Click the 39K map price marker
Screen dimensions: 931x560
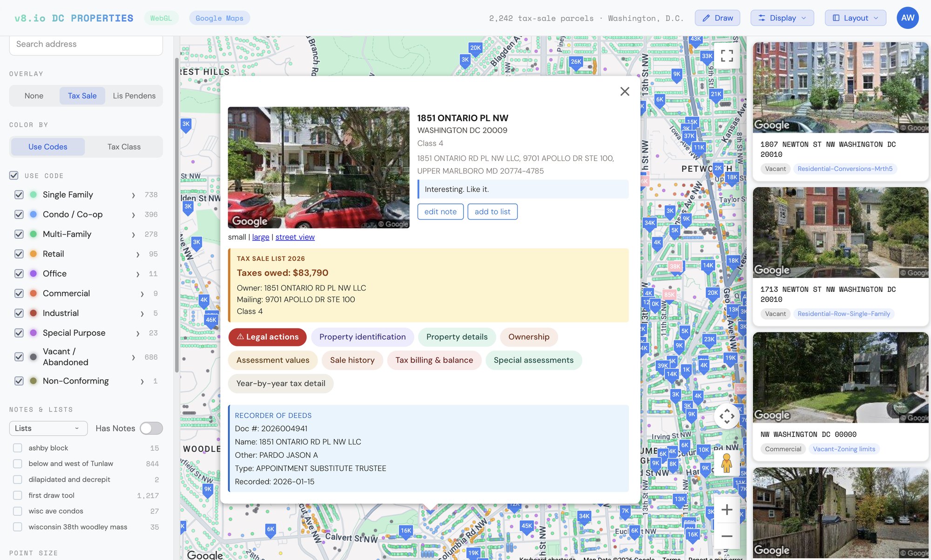point(662,366)
